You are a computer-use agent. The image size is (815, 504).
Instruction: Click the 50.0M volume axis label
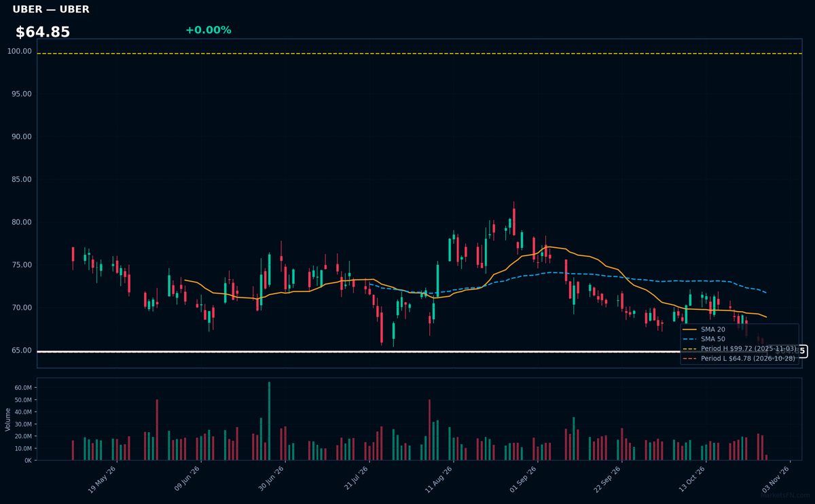tap(23, 399)
